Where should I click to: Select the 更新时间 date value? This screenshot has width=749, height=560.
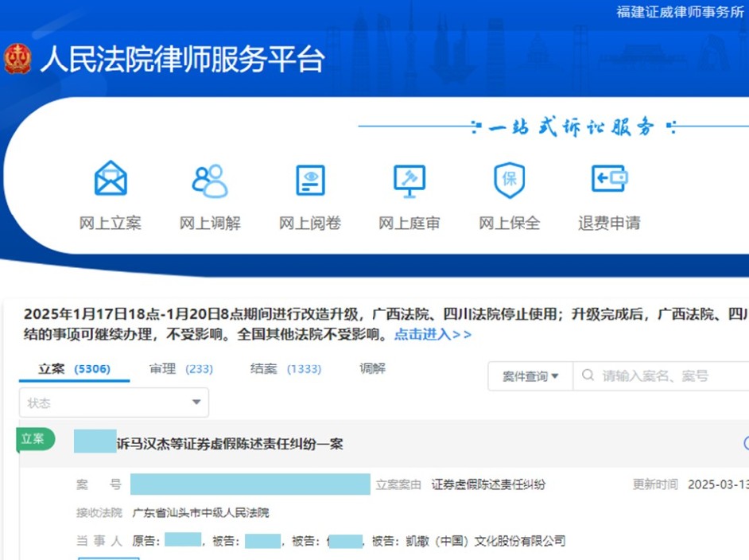pyautogui.click(x=718, y=484)
